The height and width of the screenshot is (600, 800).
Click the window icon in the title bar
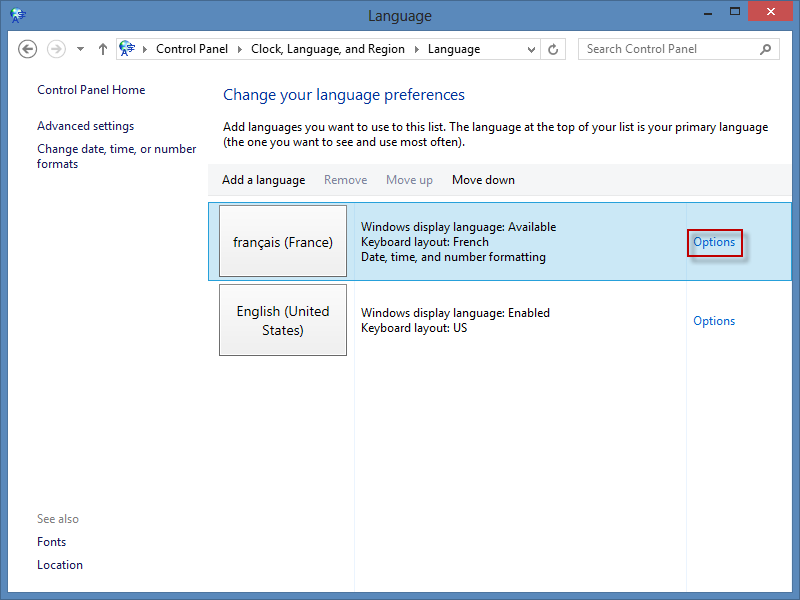click(x=17, y=15)
